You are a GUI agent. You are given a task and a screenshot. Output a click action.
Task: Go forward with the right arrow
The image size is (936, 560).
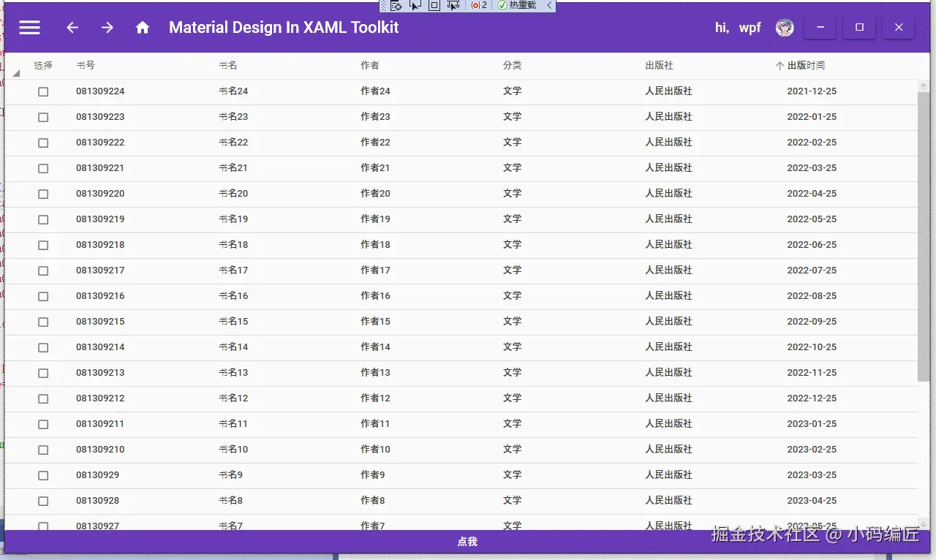coord(107,27)
